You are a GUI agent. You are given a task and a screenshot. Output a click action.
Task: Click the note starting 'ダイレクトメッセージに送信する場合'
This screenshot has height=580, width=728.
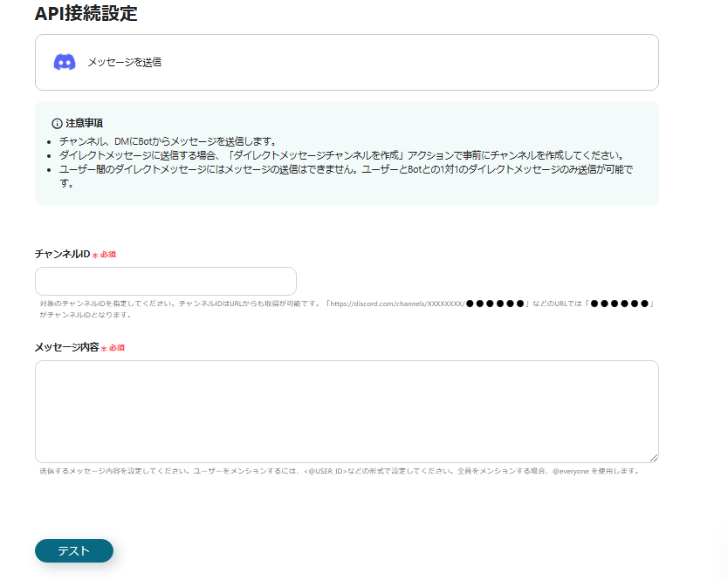pyautogui.click(x=343, y=155)
